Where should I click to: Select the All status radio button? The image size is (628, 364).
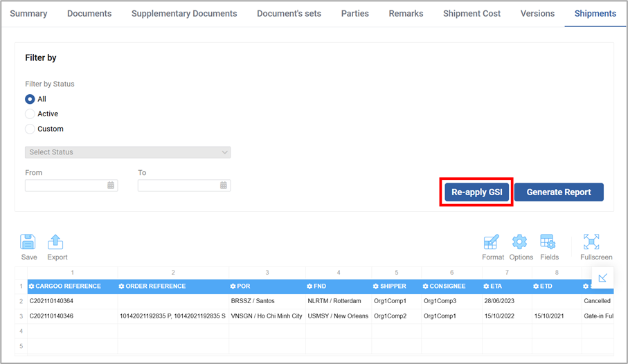coord(30,99)
